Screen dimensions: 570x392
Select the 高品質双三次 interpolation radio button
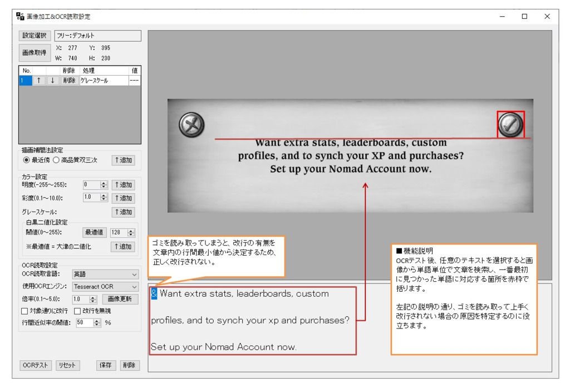(56, 160)
